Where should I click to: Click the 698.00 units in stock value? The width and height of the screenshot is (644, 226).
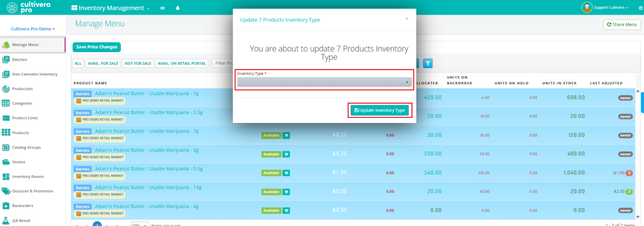click(576, 98)
